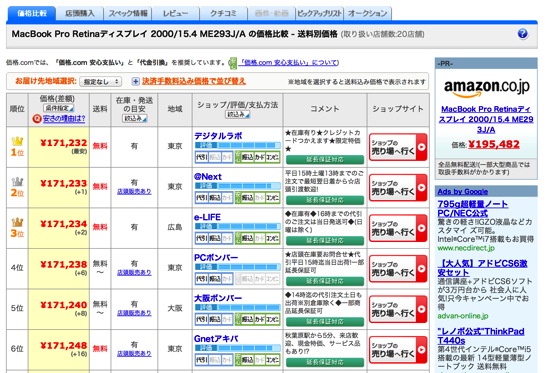Open e-LIFE shop name link

207,217
